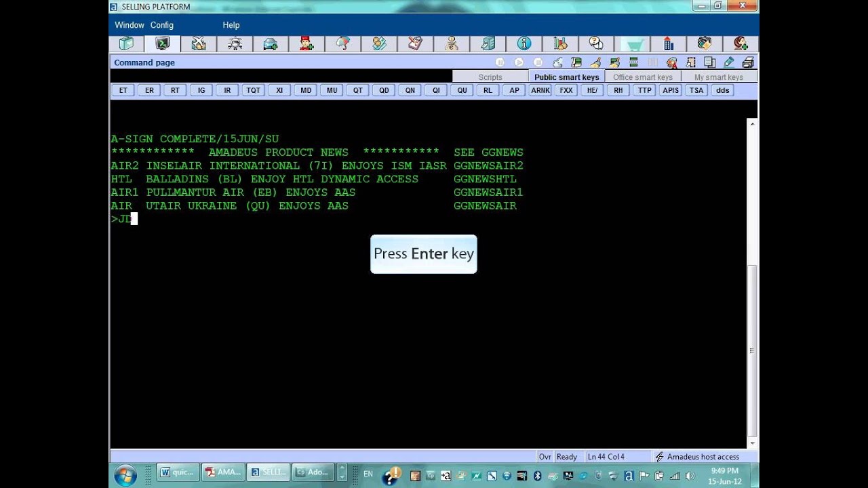Screen dimensions: 868x488
Task: Click the ET smart key
Action: point(123,90)
